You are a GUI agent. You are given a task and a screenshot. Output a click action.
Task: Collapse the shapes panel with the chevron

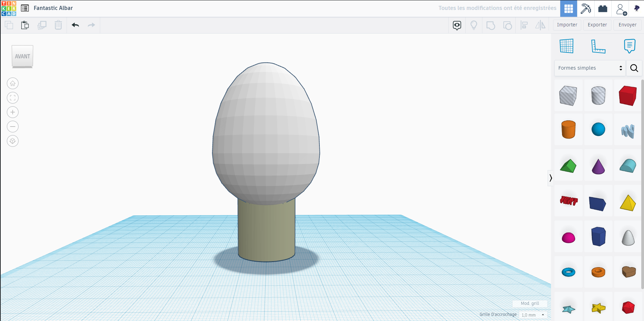point(551,178)
